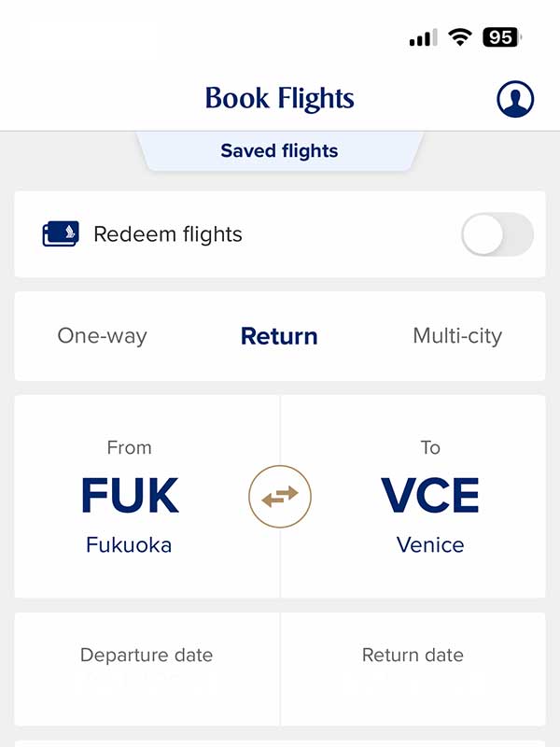This screenshot has height=747, width=560.
Task: Tap the Venice city name
Action: click(x=430, y=544)
